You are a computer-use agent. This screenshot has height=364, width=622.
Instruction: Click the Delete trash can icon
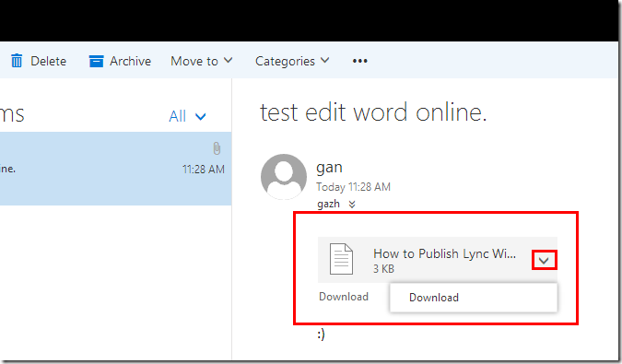coord(17,61)
